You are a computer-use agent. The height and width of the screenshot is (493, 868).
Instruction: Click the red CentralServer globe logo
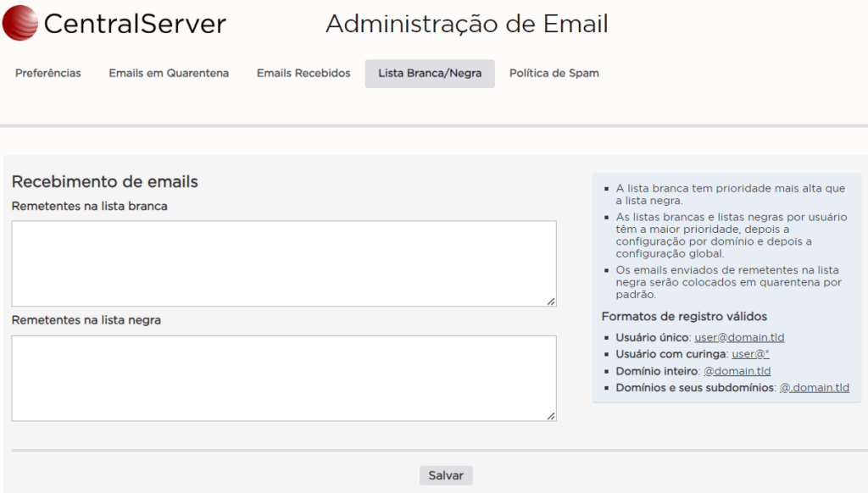[x=20, y=23]
